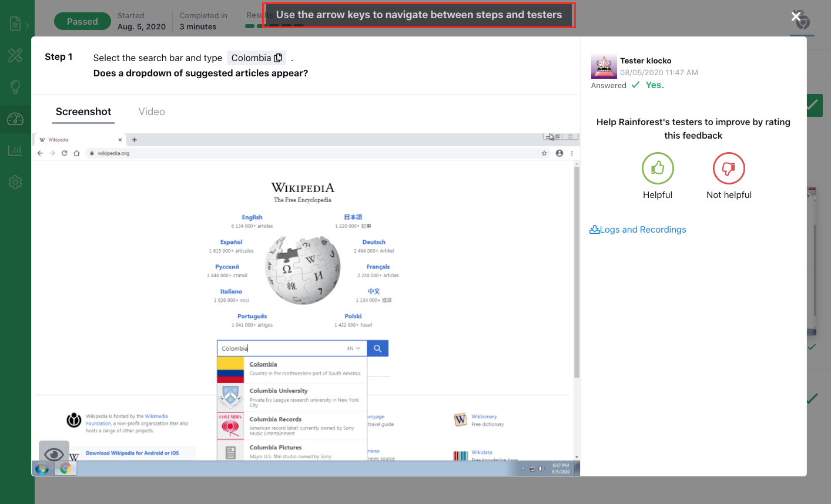Open the EN language dropdown in search
The width and height of the screenshot is (831, 504).
tap(353, 348)
